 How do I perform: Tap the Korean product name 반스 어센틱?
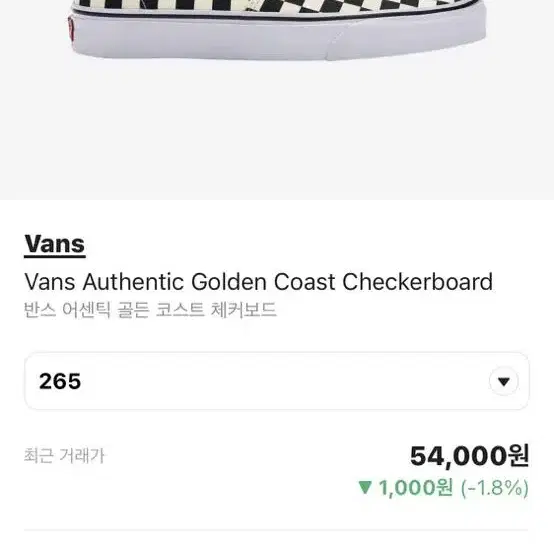point(67,310)
